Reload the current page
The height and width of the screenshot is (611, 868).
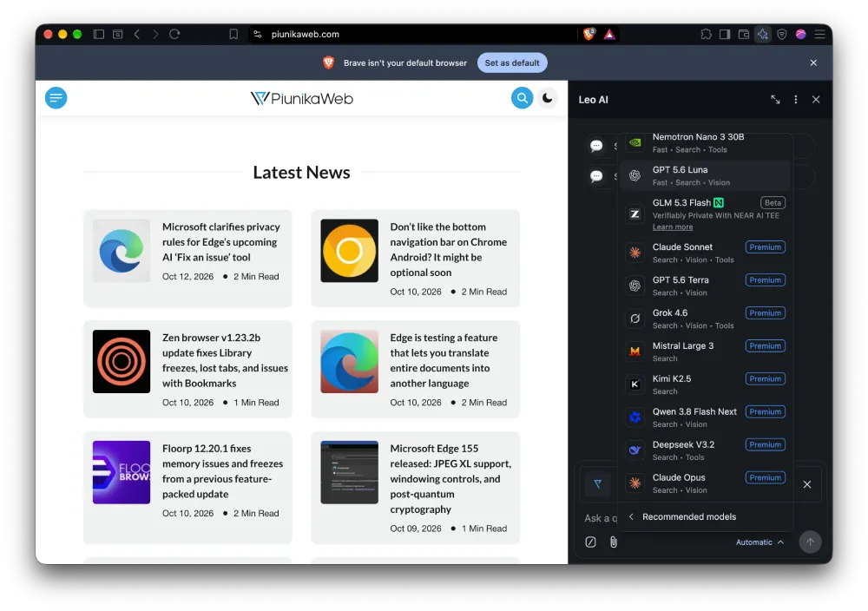[175, 35]
